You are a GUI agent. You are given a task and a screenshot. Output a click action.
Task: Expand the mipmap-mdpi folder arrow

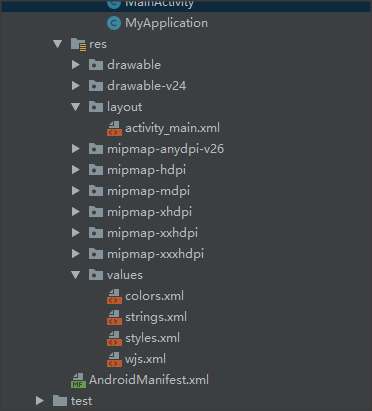pos(76,191)
